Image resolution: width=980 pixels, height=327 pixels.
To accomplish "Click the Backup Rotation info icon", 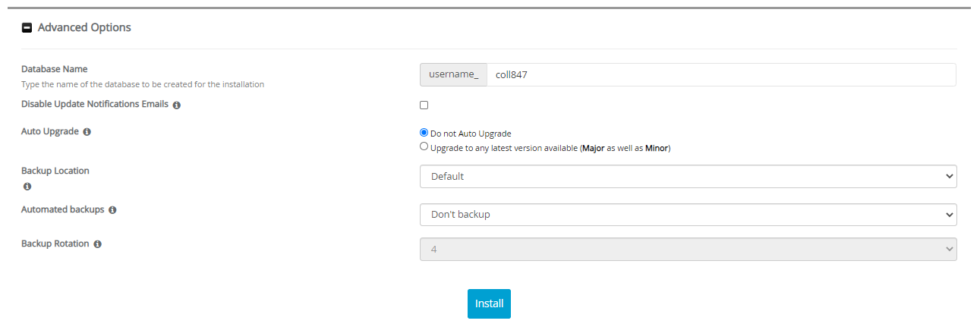I will click(x=97, y=244).
